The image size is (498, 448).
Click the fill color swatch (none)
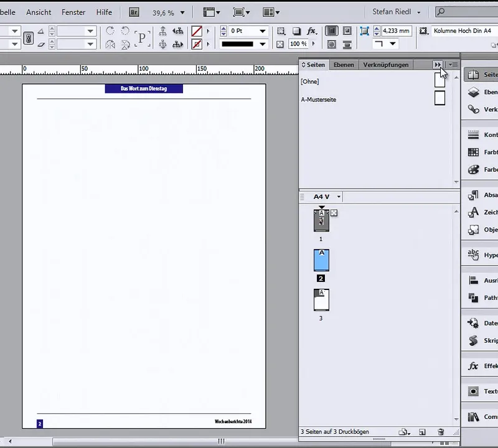tap(197, 31)
